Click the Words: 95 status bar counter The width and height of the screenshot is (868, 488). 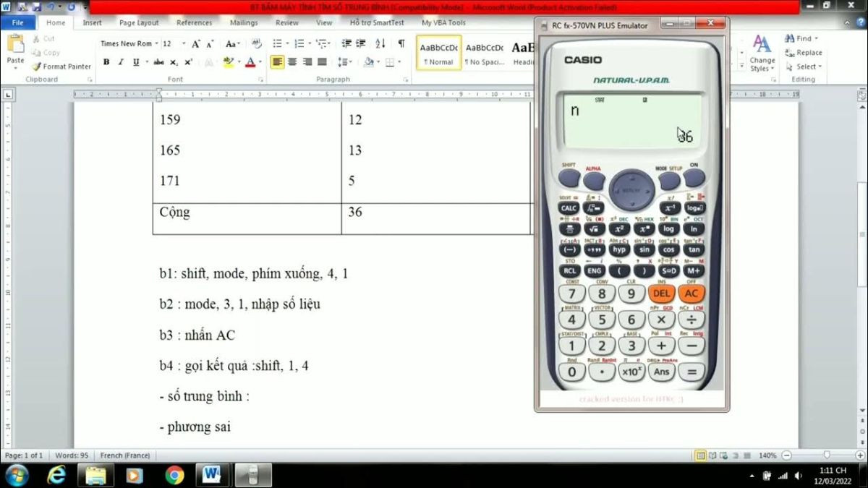[x=72, y=455]
